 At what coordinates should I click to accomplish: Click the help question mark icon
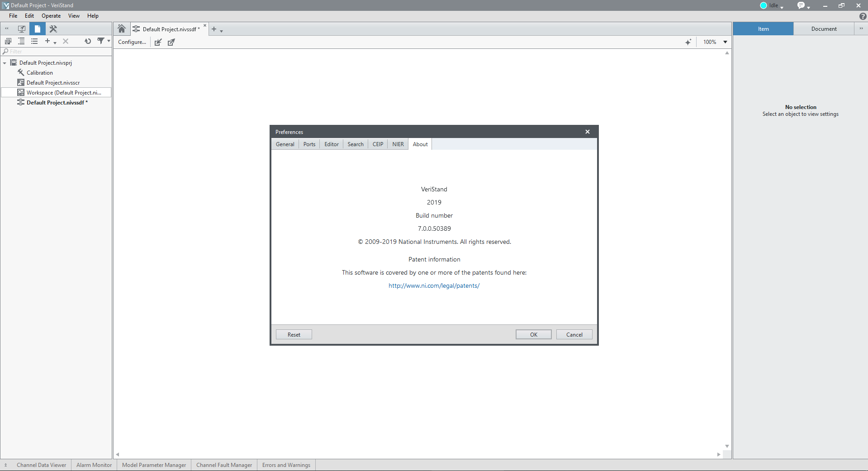click(863, 16)
